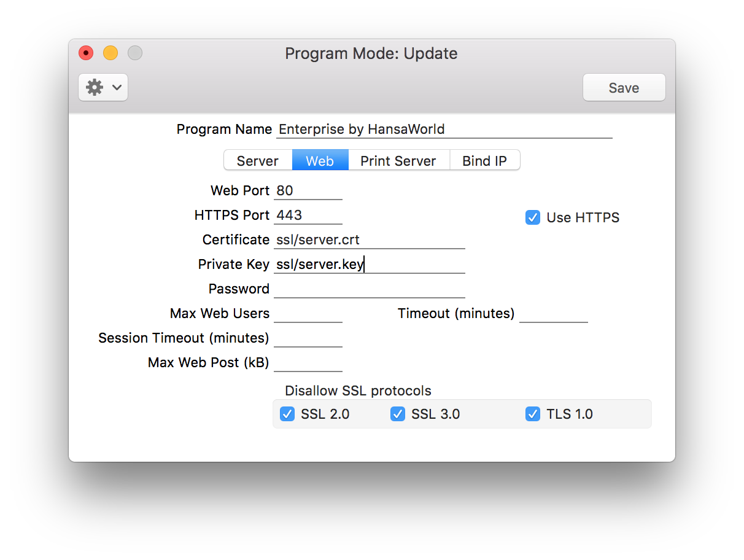Click into the HTTPS Port field

coord(308,216)
